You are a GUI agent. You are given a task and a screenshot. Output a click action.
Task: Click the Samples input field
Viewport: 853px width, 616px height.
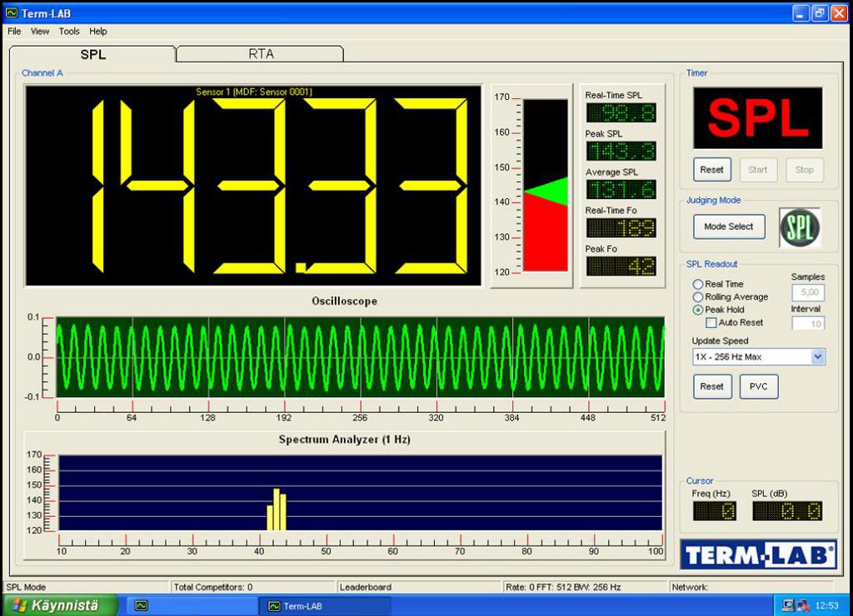tap(807, 292)
